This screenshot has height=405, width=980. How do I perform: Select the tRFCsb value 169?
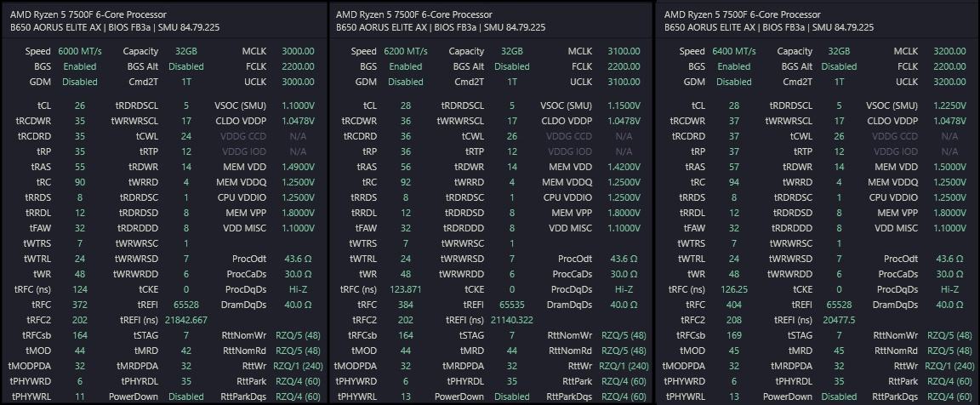tap(733, 334)
